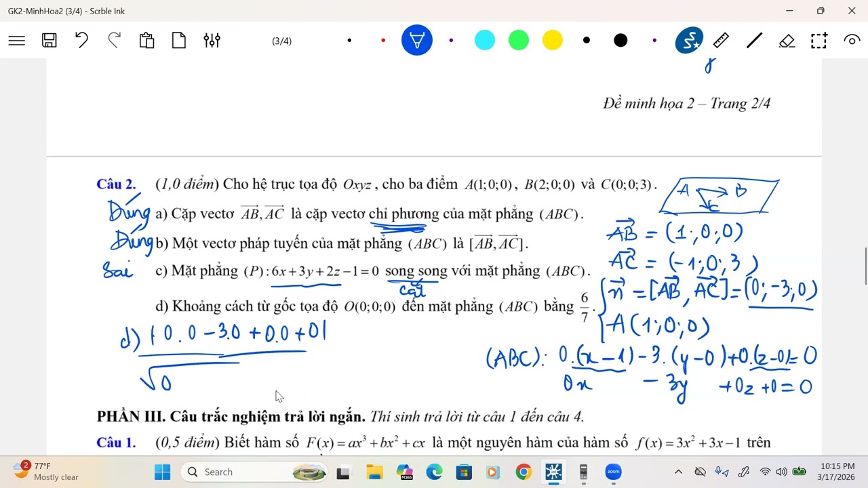Select the small purple pen
Image resolution: width=868 pixels, height=488 pixels.
pos(451,41)
